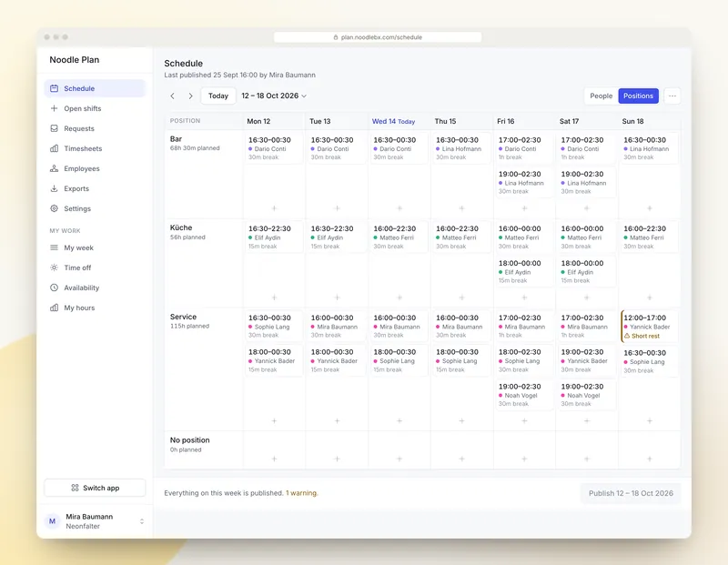Open the three-dot more options menu
The width and height of the screenshot is (728, 565).
point(672,96)
